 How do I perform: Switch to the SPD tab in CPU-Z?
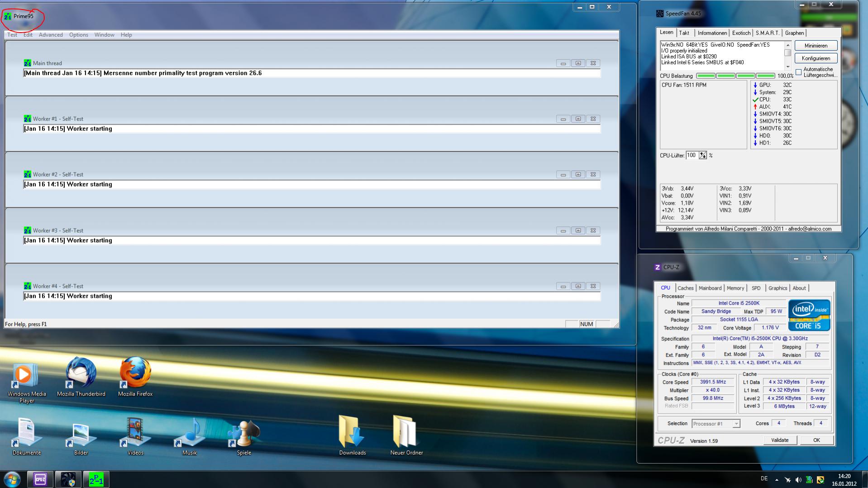756,288
